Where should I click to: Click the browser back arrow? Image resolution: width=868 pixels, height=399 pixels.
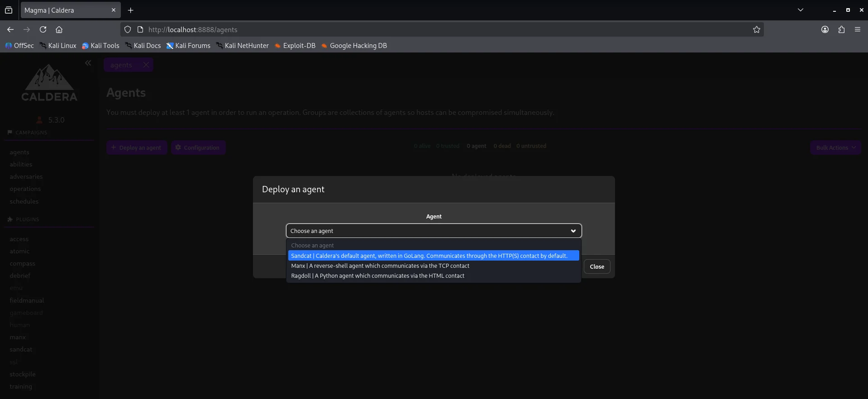(10, 29)
